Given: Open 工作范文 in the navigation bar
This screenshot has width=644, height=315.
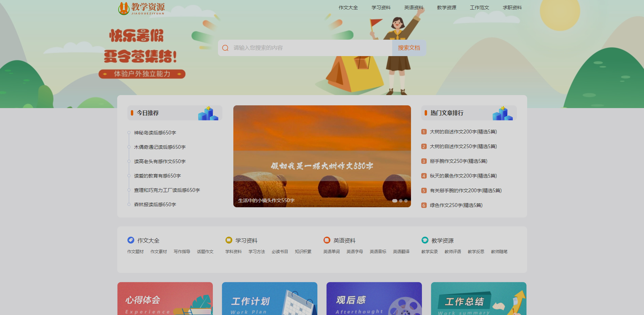Looking at the screenshot, I should tap(480, 8).
